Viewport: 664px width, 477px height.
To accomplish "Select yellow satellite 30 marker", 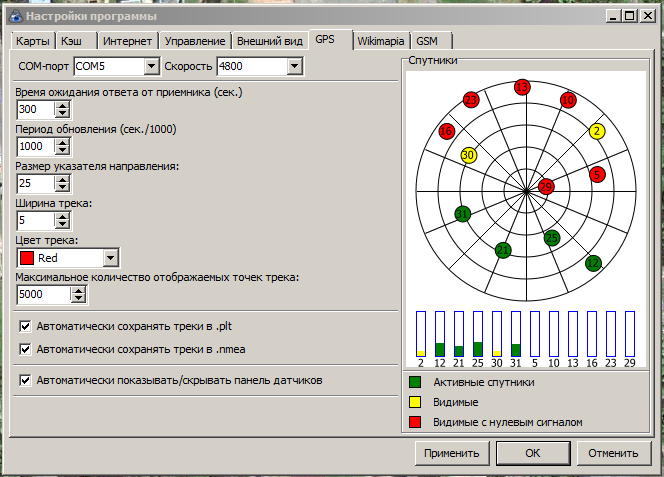I will pos(468,155).
